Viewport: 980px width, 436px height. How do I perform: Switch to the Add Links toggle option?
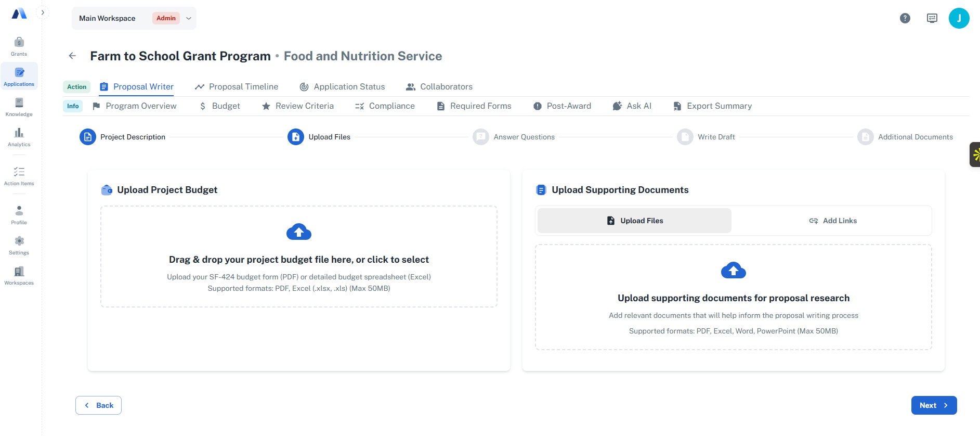(833, 220)
